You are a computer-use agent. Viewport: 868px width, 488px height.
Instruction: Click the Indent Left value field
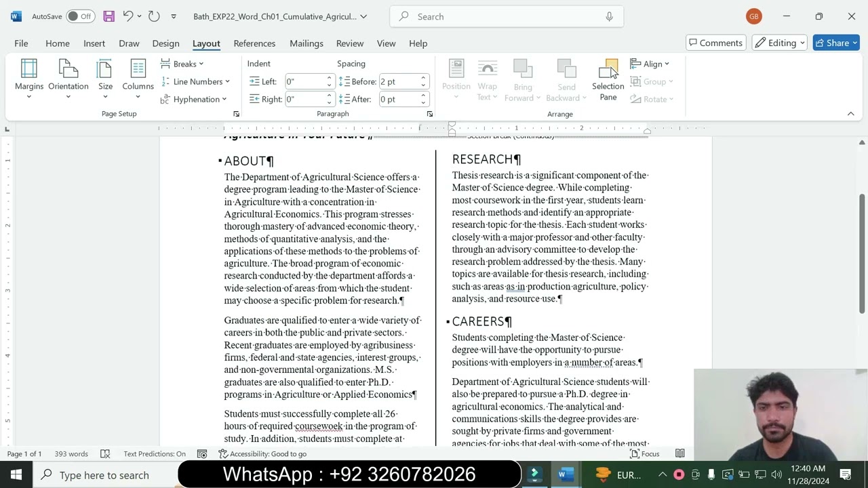(x=304, y=81)
